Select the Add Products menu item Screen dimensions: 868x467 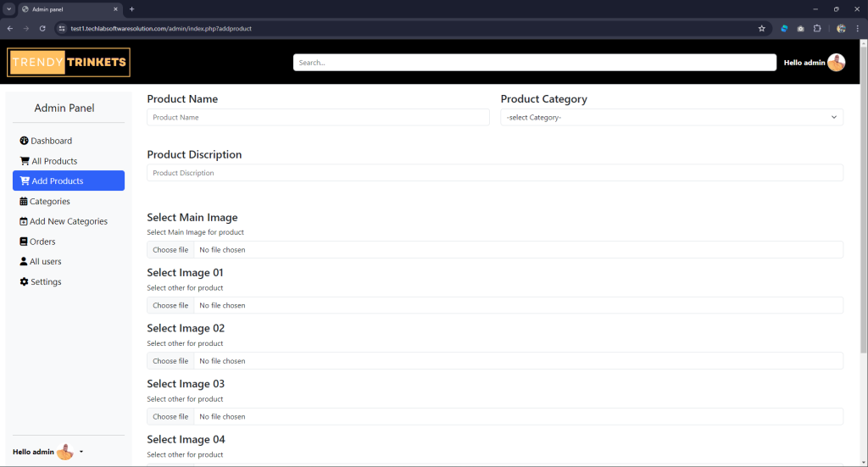(69, 181)
